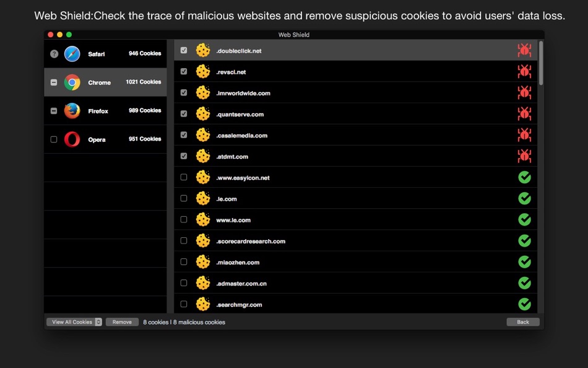Viewport: 588px width, 368px height.
Task: Click the .admaster.com.cn domain text
Action: click(x=241, y=284)
